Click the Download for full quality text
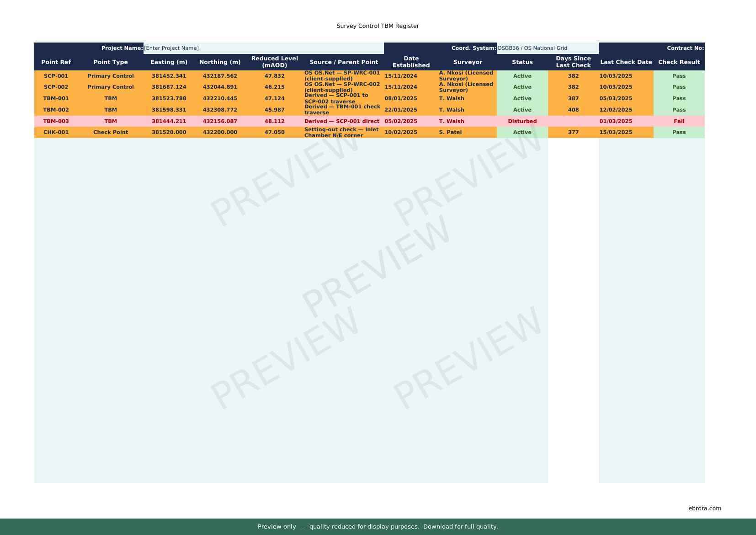756x535 pixels. [460, 527]
